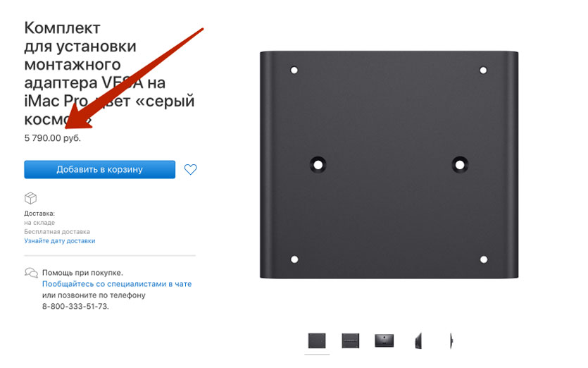Click the Доставка: label
The height and width of the screenshot is (368, 588).
point(39,214)
